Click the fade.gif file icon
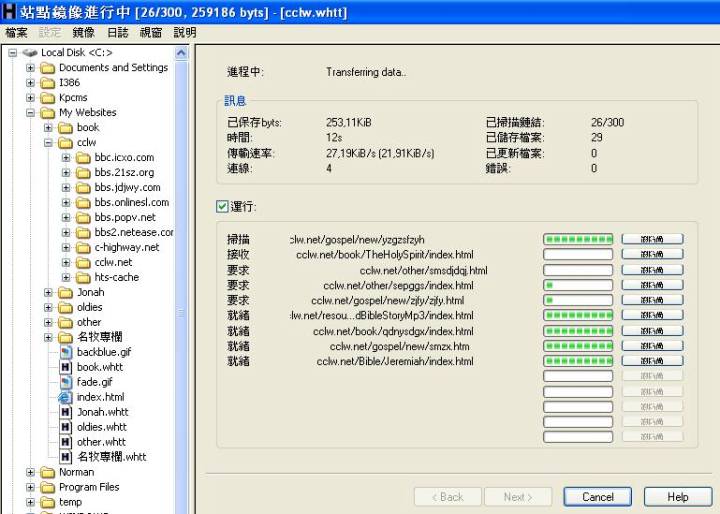This screenshot has height=514, width=720. pos(66,382)
